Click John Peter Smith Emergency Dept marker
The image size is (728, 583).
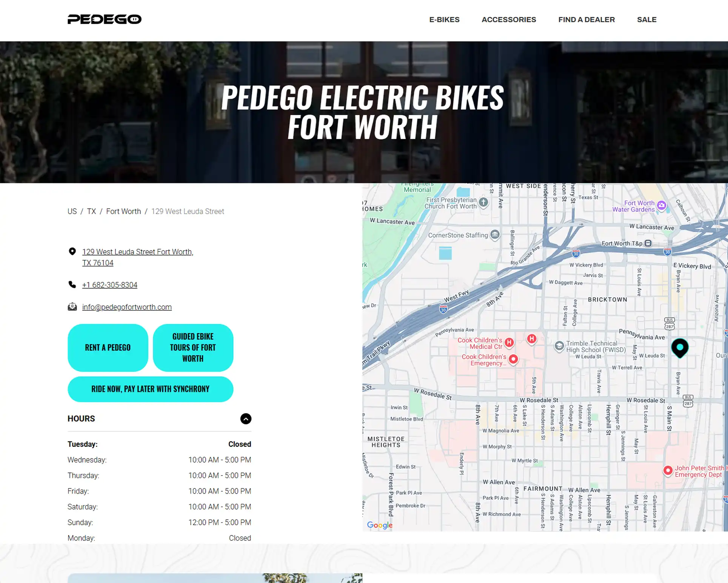pos(668,471)
